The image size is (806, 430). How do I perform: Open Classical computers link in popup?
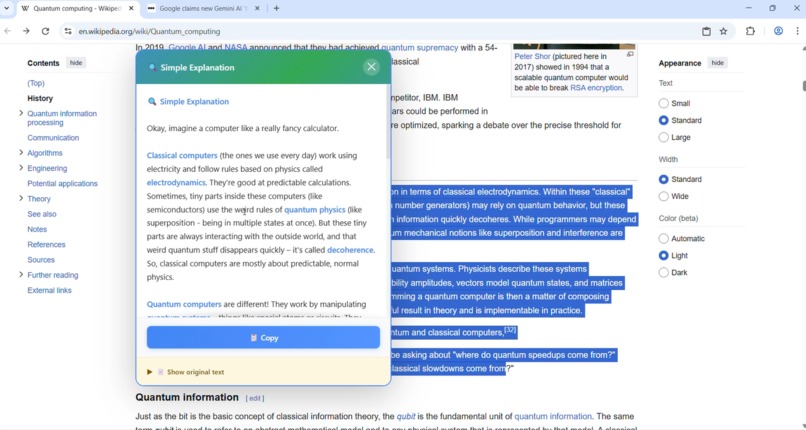point(182,155)
